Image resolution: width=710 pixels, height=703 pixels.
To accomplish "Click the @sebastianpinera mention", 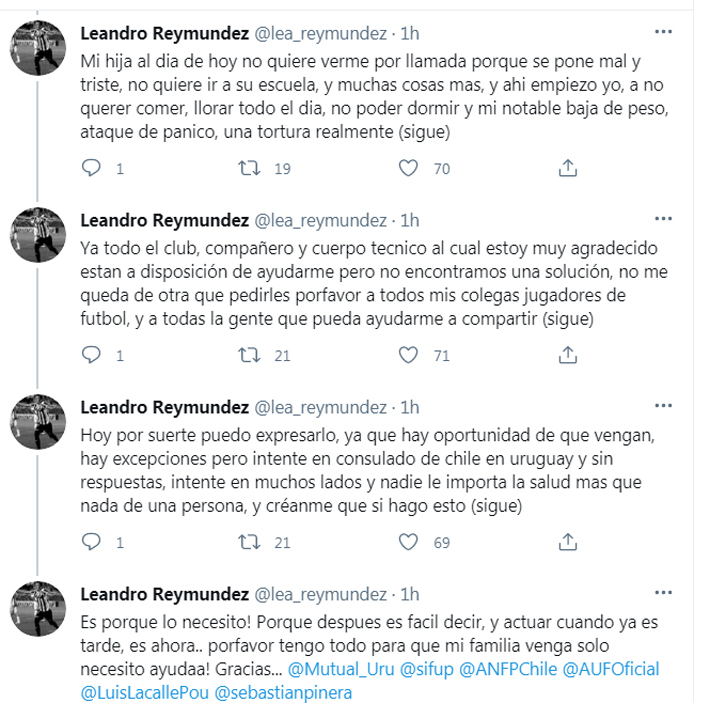I will [283, 692].
